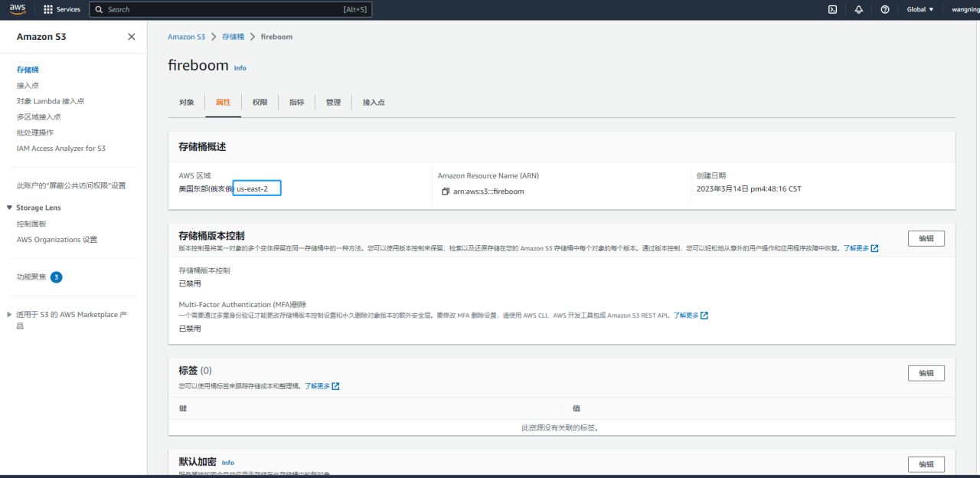
Task: Click Amazon S3 breadcrumb link
Action: (x=186, y=37)
